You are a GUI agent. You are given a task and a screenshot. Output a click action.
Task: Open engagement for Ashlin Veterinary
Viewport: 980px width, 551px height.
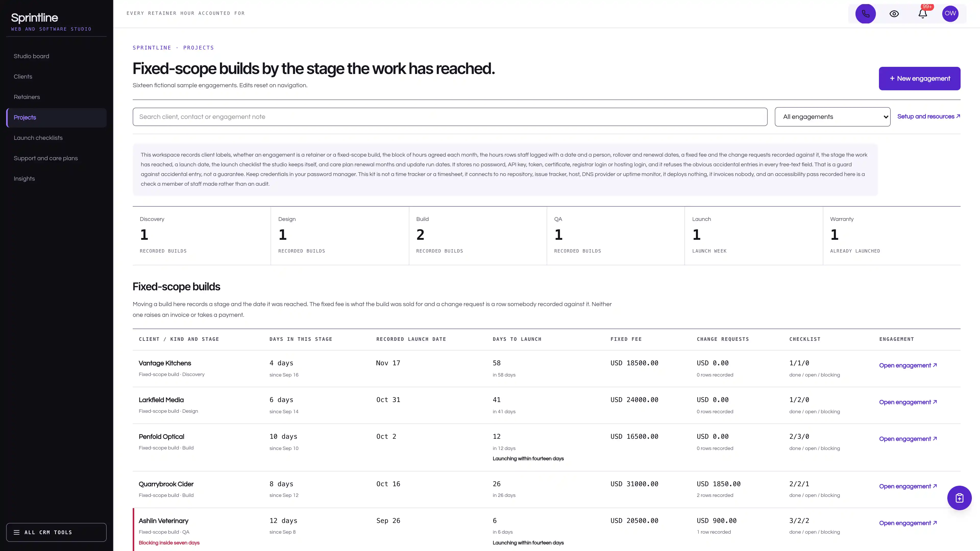(x=908, y=523)
